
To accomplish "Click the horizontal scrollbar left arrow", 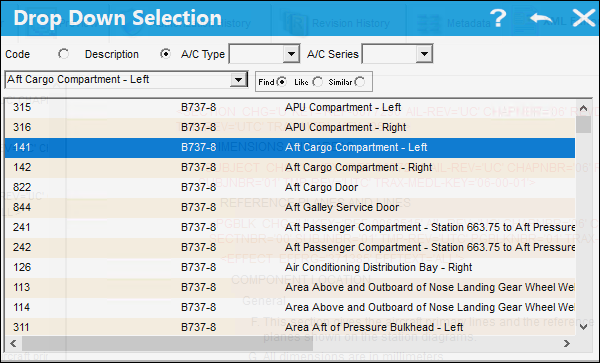I will [13, 343].
